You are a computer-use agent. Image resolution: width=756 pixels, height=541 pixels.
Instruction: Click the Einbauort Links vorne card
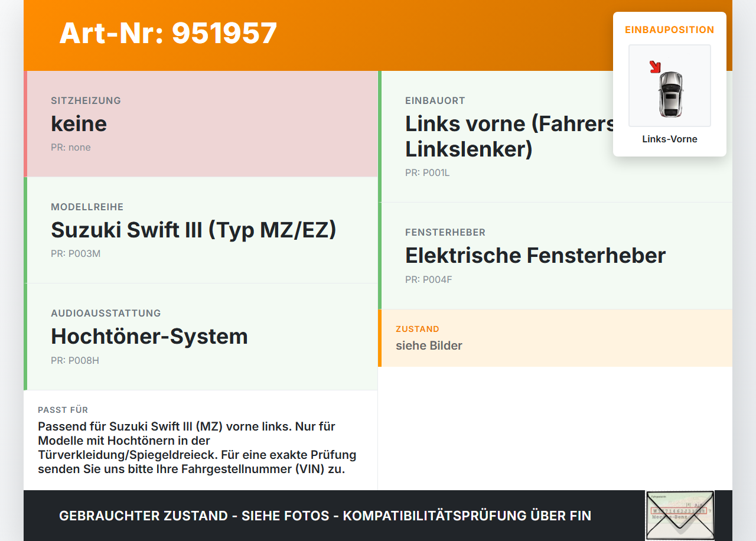point(555,136)
